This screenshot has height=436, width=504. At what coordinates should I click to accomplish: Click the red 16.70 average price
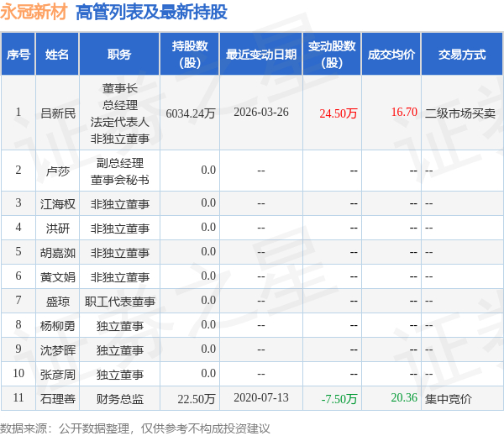pyautogui.click(x=404, y=113)
